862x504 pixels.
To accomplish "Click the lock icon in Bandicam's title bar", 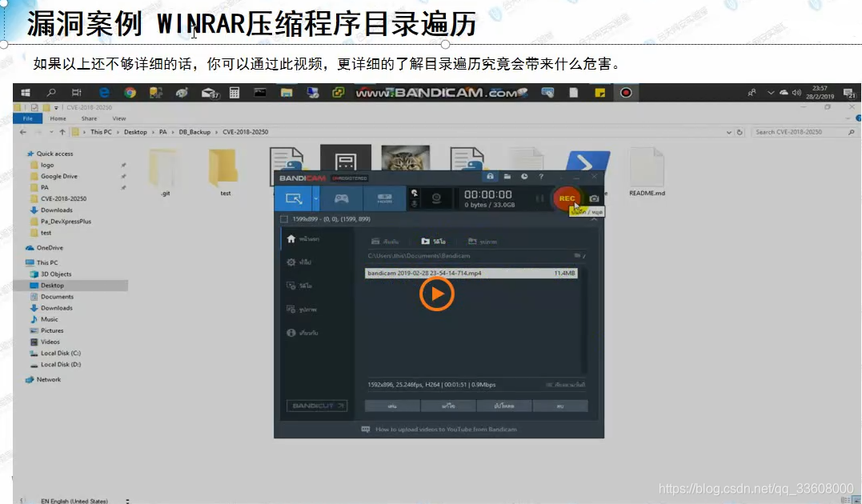I will tap(491, 178).
